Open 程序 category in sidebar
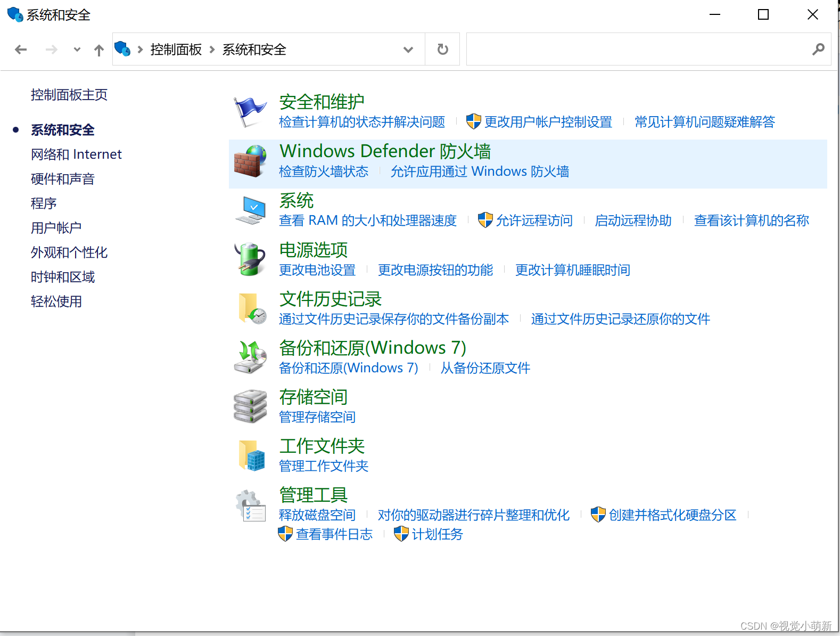 44,203
